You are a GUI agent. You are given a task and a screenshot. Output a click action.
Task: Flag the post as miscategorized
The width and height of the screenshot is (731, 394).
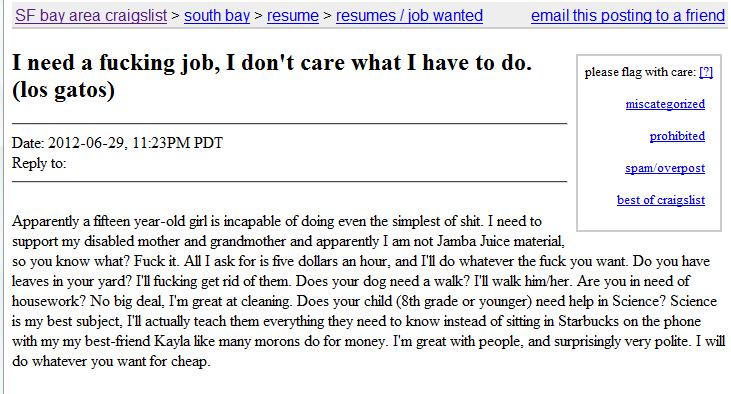coord(665,104)
